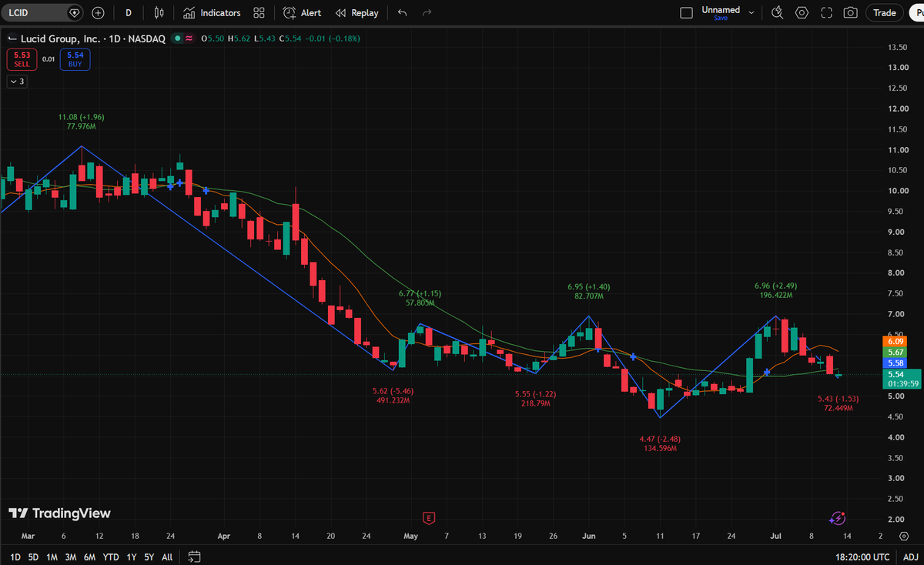Save the layout with the Save link
924x565 pixels.
click(x=721, y=18)
